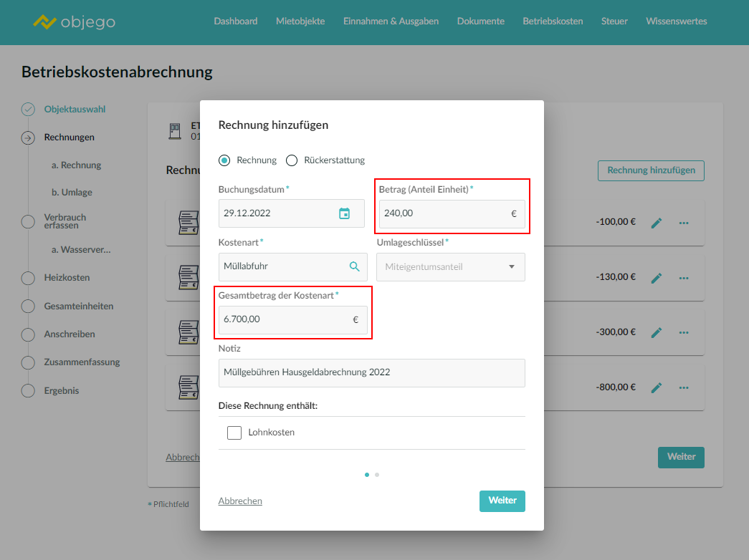Enable the Lohnkosten checkbox
749x560 pixels.
point(234,433)
